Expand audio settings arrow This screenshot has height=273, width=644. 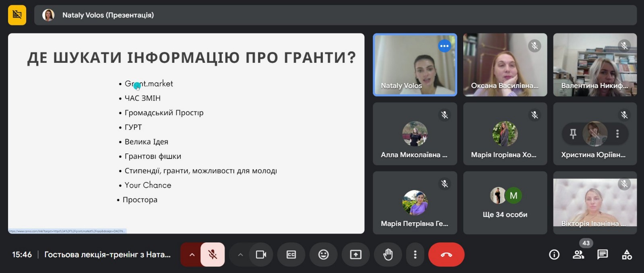192,254
